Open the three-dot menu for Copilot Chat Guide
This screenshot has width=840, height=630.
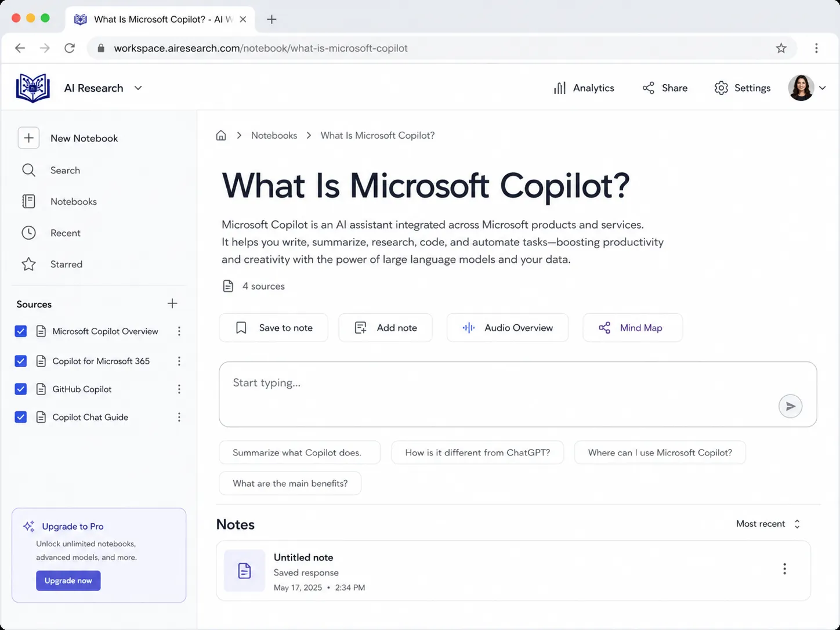(179, 417)
